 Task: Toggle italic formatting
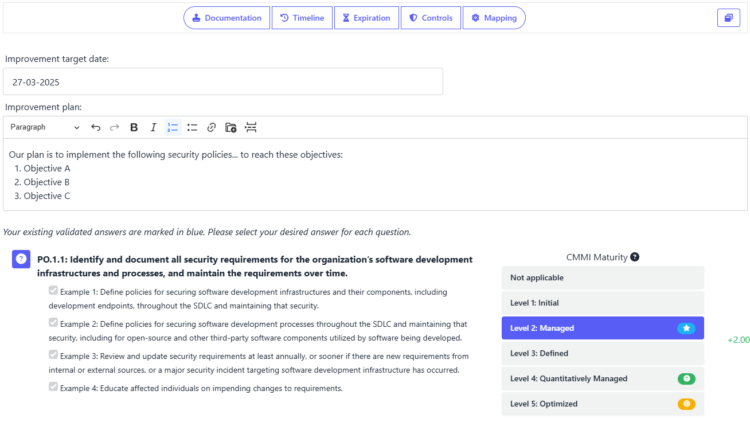pyautogui.click(x=153, y=127)
